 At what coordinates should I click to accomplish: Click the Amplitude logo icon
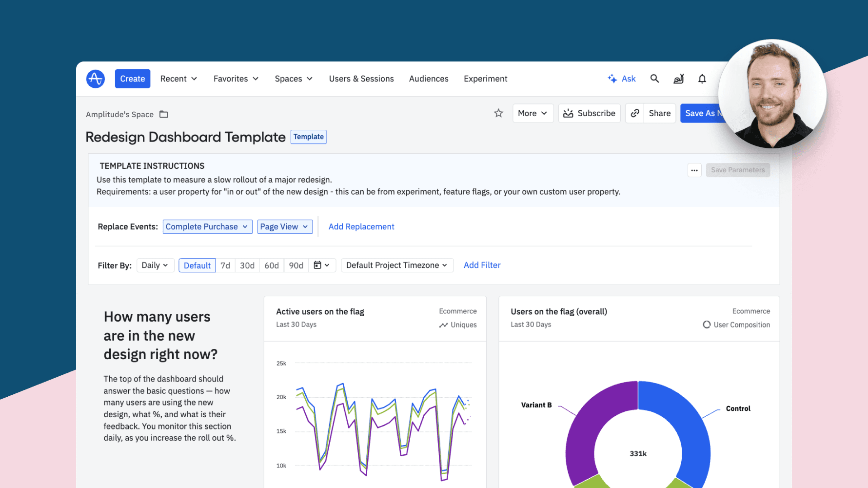[96, 79]
